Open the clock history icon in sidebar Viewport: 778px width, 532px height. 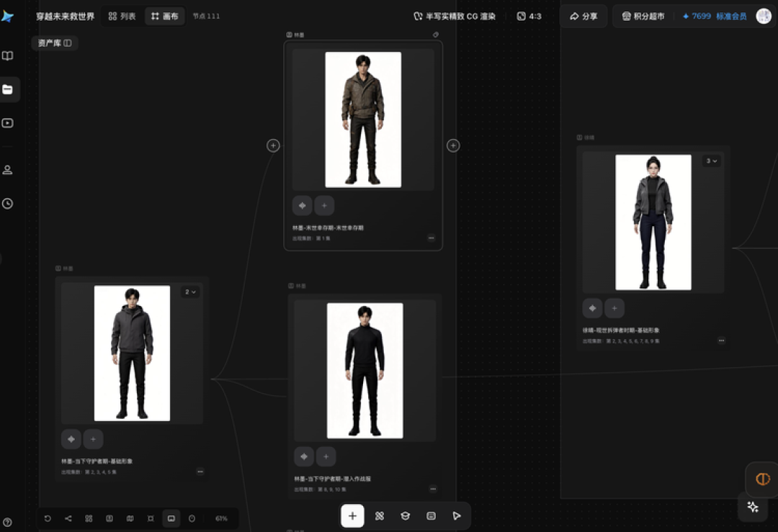click(7, 203)
